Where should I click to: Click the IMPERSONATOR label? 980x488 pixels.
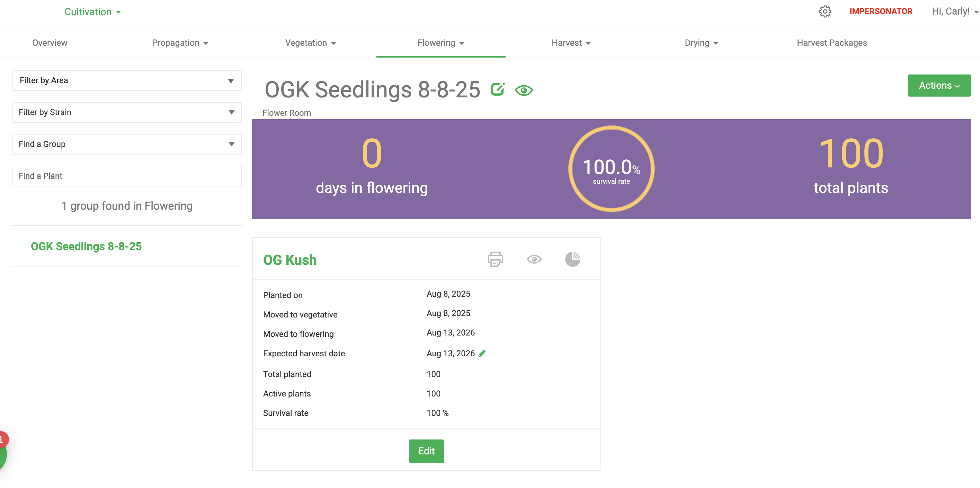881,11
